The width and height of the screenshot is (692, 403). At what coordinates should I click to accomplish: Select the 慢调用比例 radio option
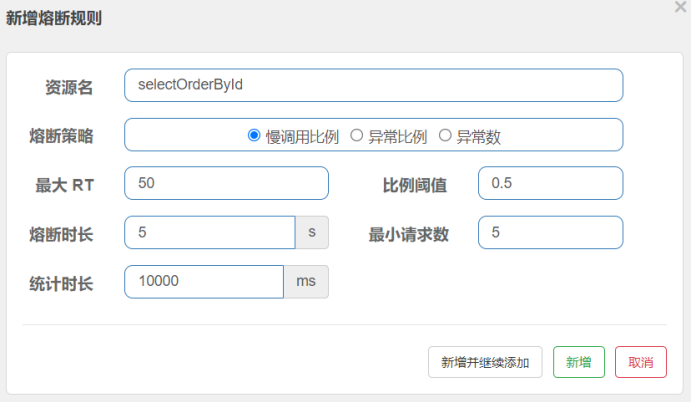pyautogui.click(x=254, y=135)
